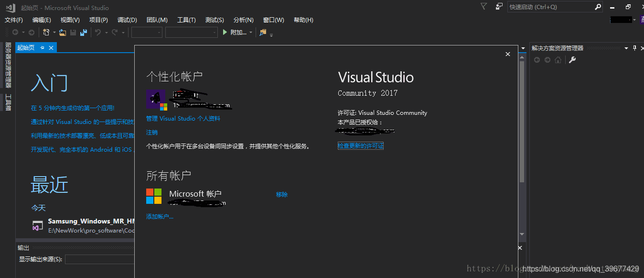Open the 工具(T) menu
The image size is (644, 278).
pos(186,20)
